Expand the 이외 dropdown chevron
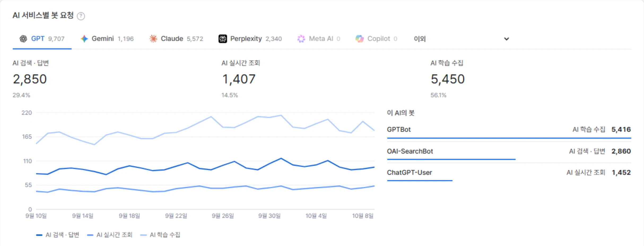Viewport: 644px width, 246px height. click(x=506, y=39)
